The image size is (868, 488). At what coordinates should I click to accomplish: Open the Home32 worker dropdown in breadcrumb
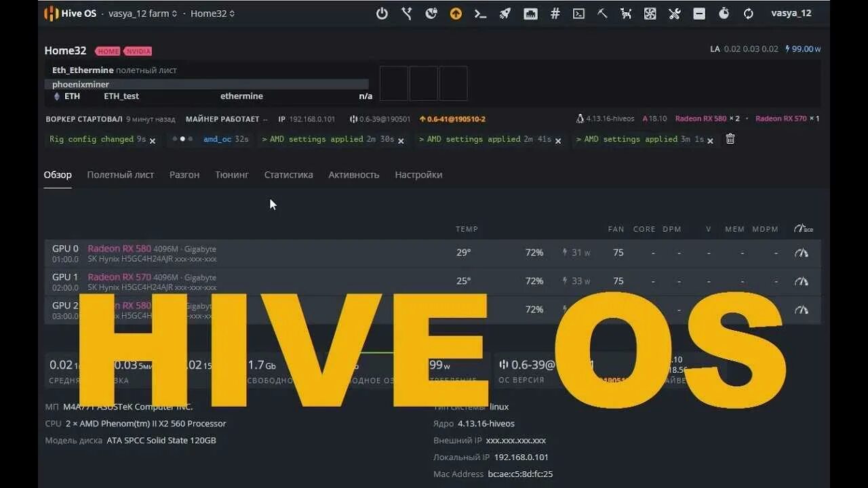(212, 14)
